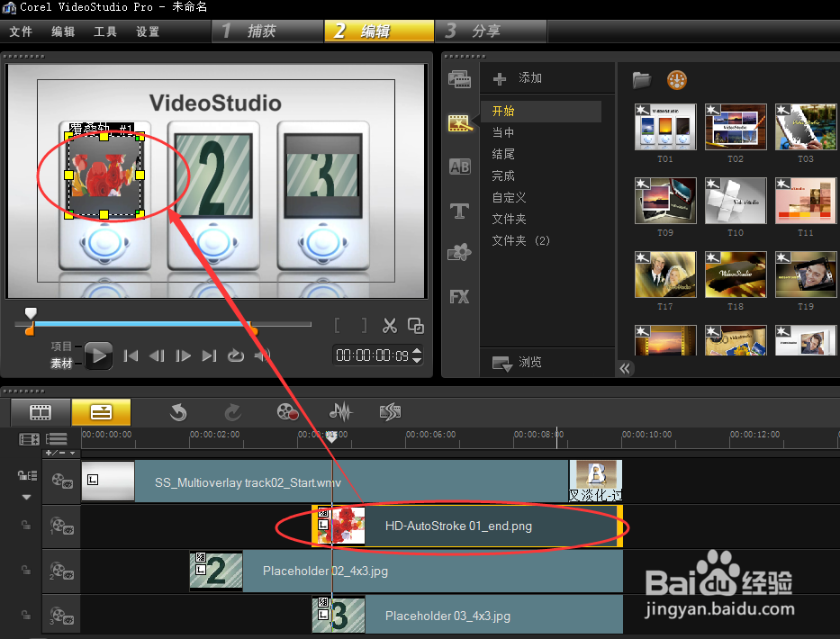Image resolution: width=840 pixels, height=639 pixels.
Task: Click the timeline playhead marker on the ruler
Action: point(332,437)
